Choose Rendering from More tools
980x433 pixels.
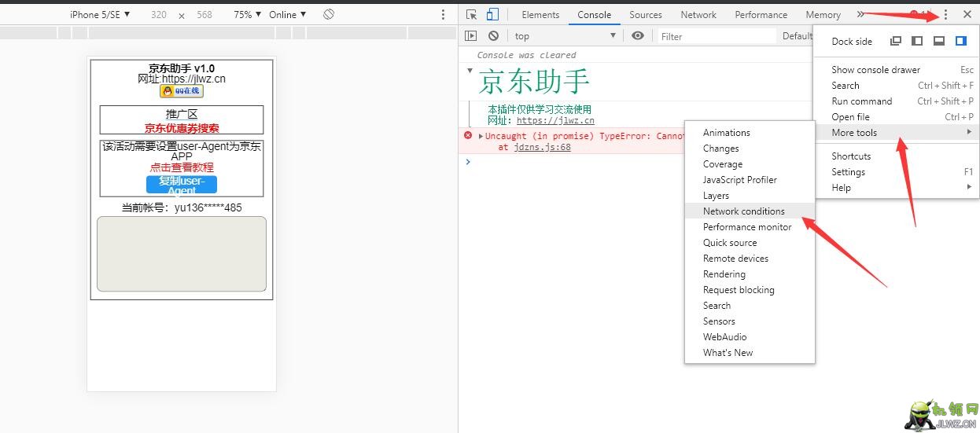click(750, 273)
